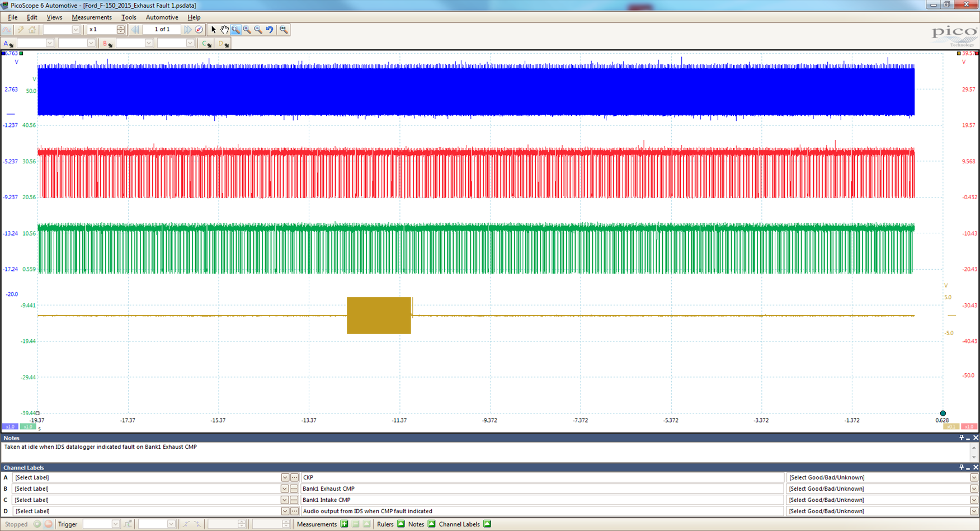The height and width of the screenshot is (531, 980).
Task: Open the Automotive menu
Action: pos(162,17)
